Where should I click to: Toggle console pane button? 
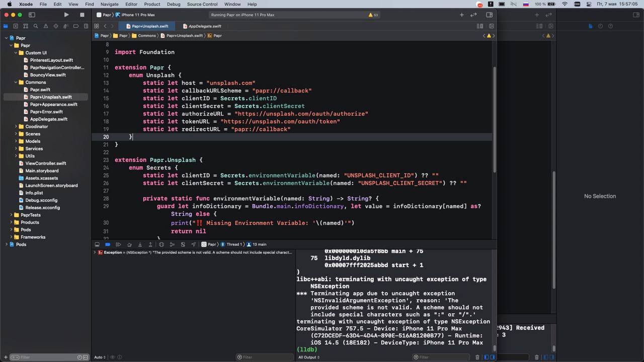[x=493, y=357]
